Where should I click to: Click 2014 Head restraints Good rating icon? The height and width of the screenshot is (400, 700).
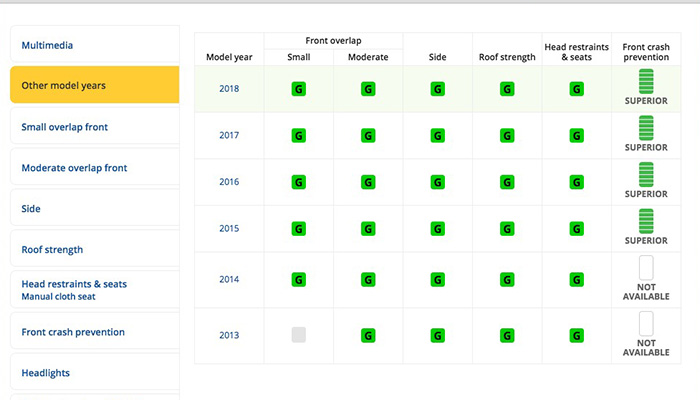(577, 279)
